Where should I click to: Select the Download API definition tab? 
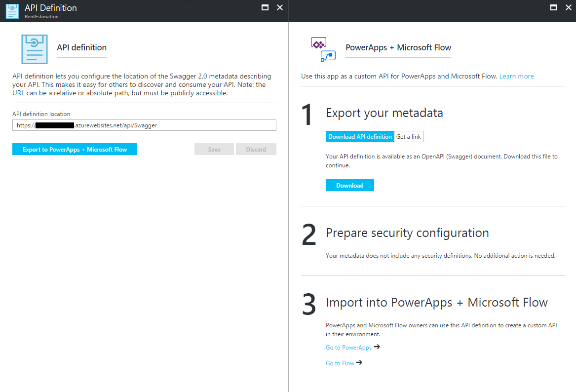point(359,136)
